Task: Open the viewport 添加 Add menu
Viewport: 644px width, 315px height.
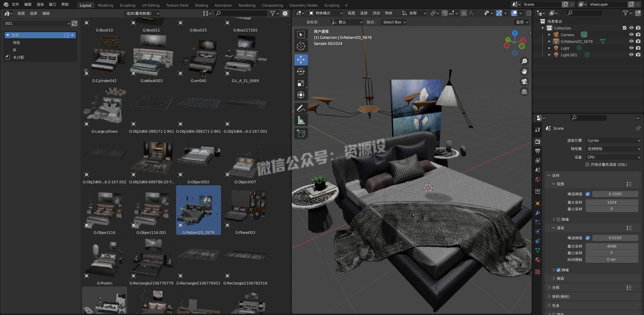Action: tap(376, 13)
